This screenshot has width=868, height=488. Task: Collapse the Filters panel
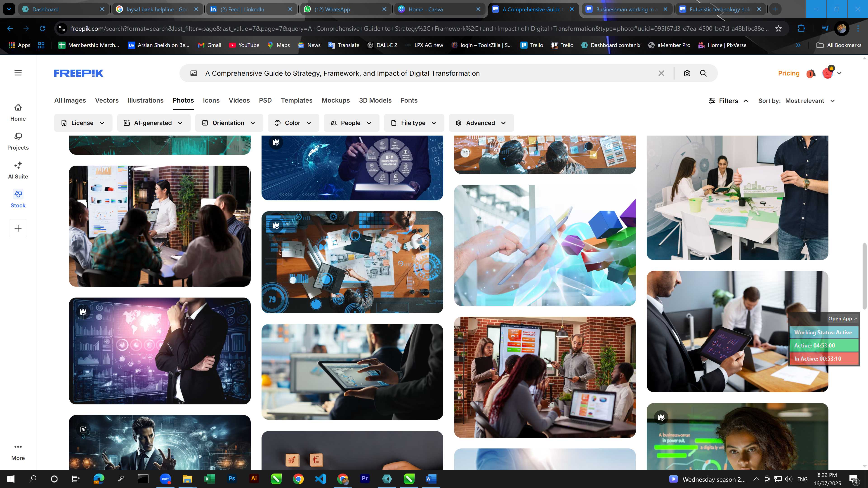tap(729, 101)
